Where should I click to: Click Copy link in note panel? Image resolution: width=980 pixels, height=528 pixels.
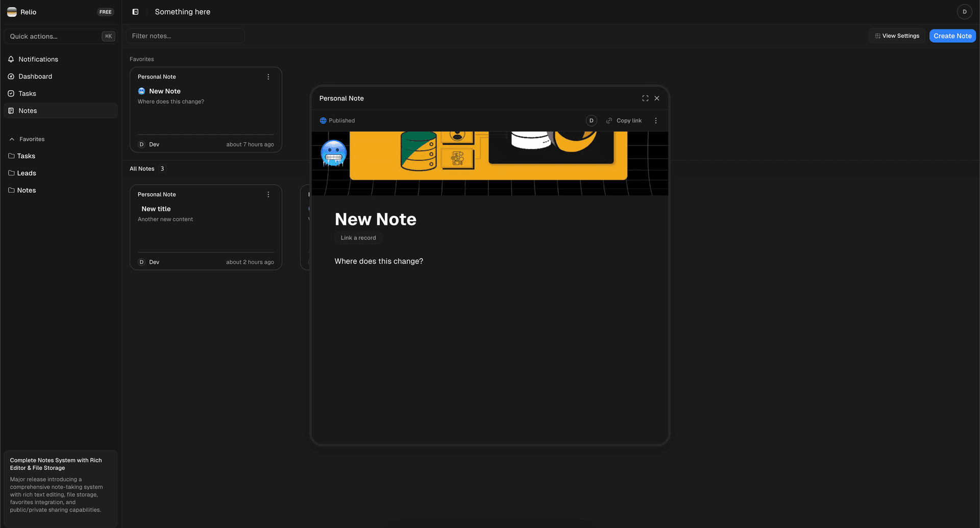[624, 121]
